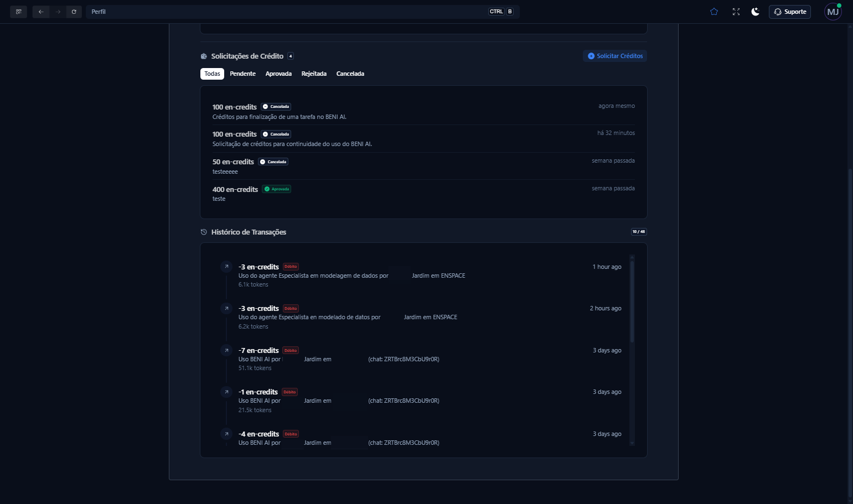Click the 'testeeeee' request description
Screen dimensions: 853x504
[x=225, y=172]
